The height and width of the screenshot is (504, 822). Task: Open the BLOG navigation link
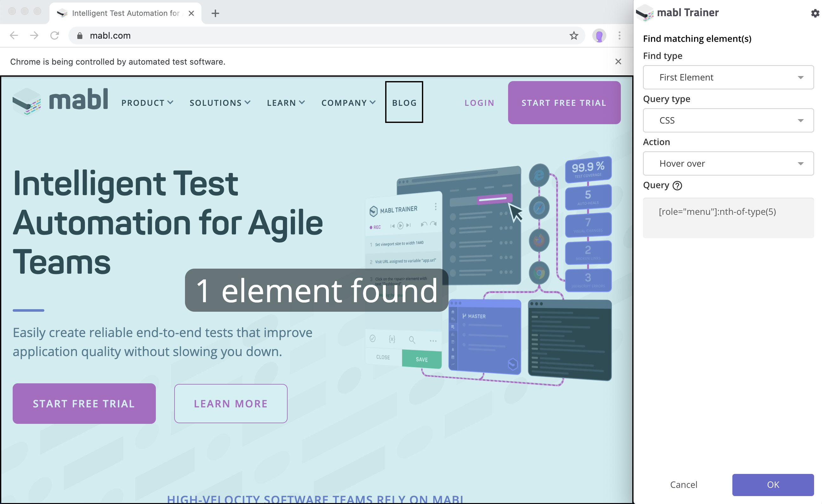point(404,103)
